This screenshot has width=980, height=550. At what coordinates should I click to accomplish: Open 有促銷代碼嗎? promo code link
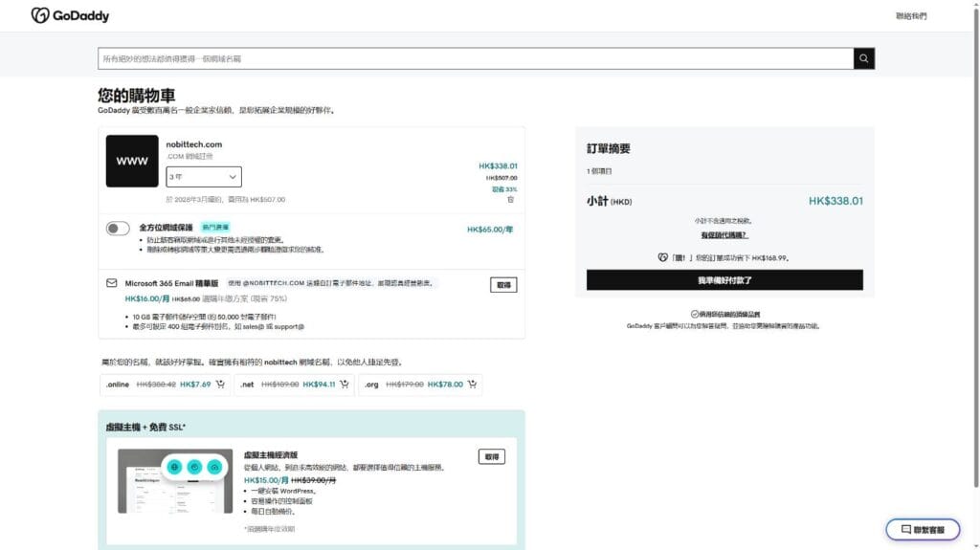tap(724, 235)
